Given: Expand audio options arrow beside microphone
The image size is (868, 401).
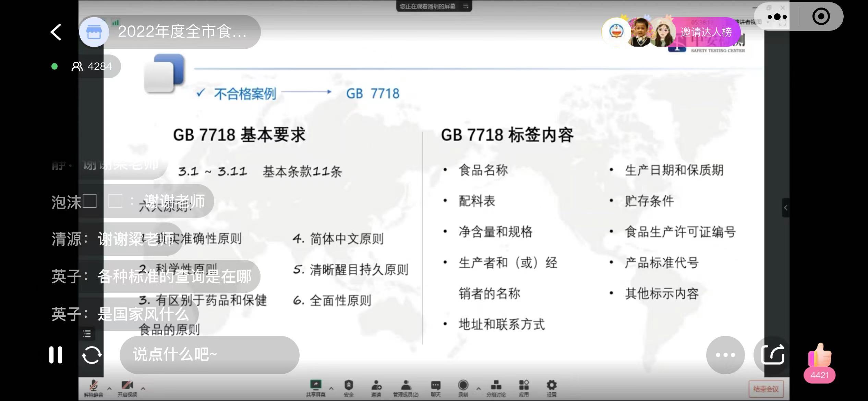Looking at the screenshot, I should (x=109, y=389).
